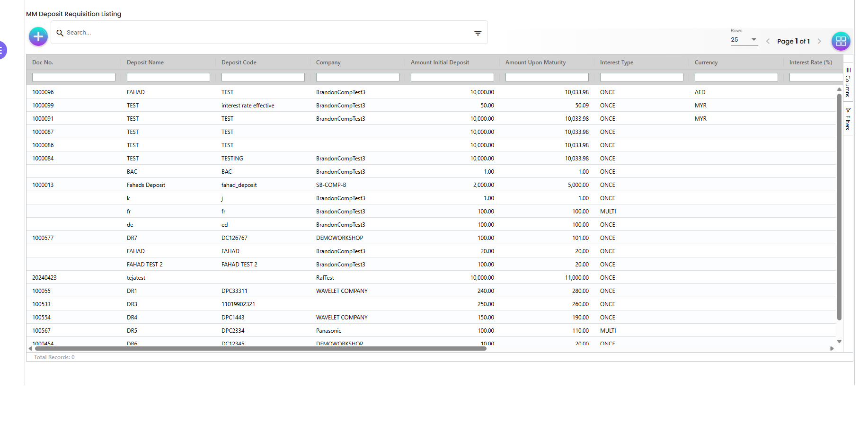This screenshot has width=868, height=424.
Task: Click the 5,000.00 maturity amount
Action: click(x=578, y=185)
